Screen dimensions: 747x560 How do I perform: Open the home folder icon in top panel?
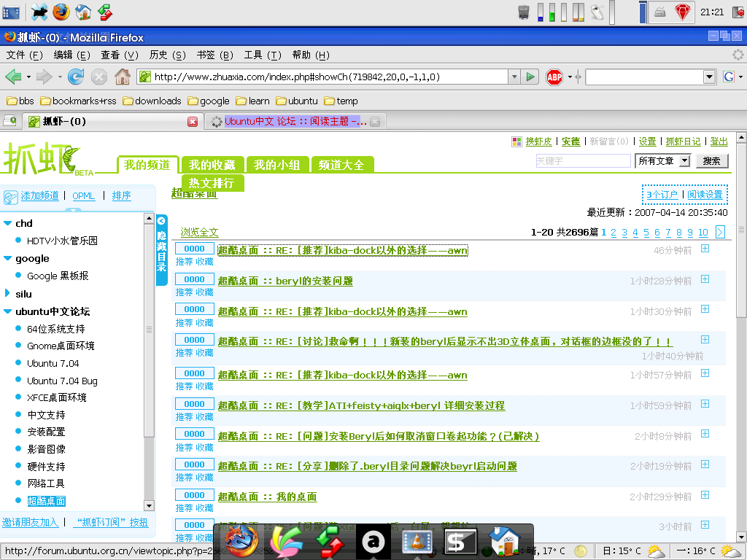(83, 12)
